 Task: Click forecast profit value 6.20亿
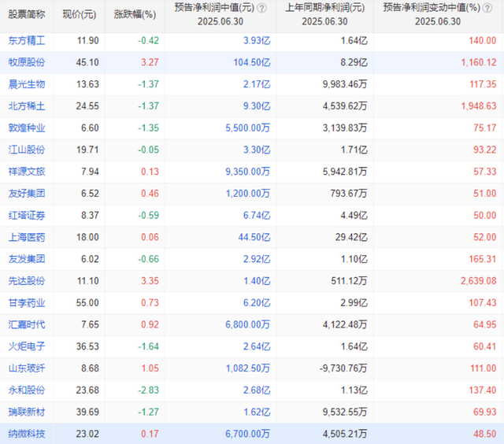coord(257,302)
